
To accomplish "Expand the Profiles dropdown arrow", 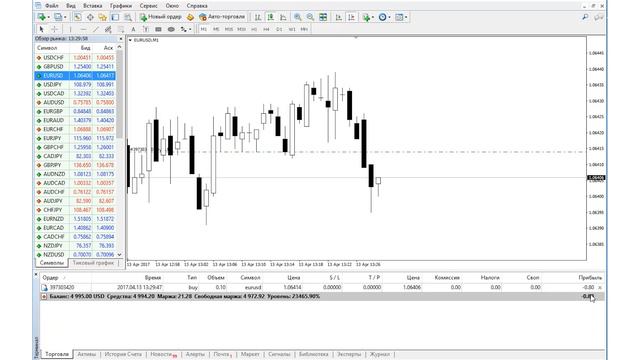I will point(65,18).
